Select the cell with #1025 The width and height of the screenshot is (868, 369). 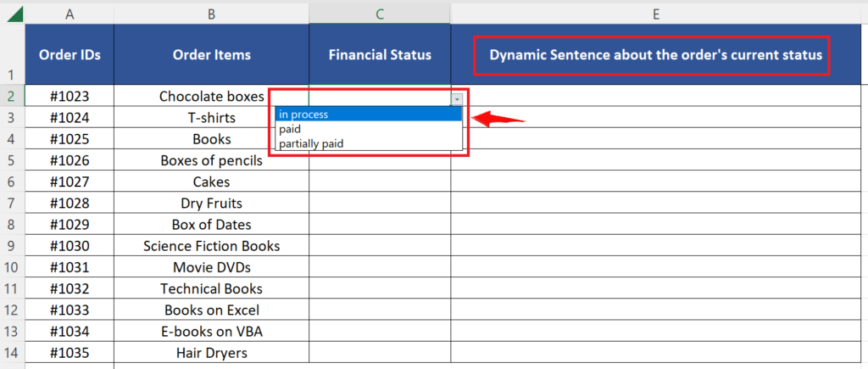70,138
